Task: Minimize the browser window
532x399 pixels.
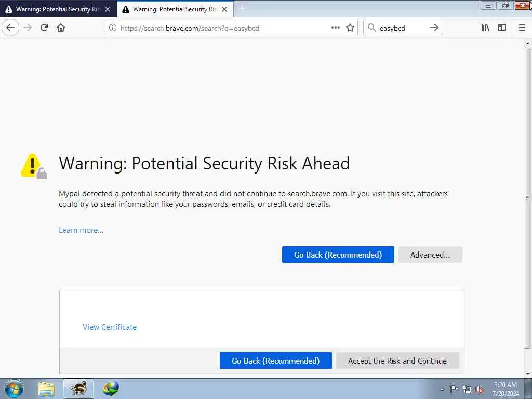Action: pyautogui.click(x=488, y=6)
